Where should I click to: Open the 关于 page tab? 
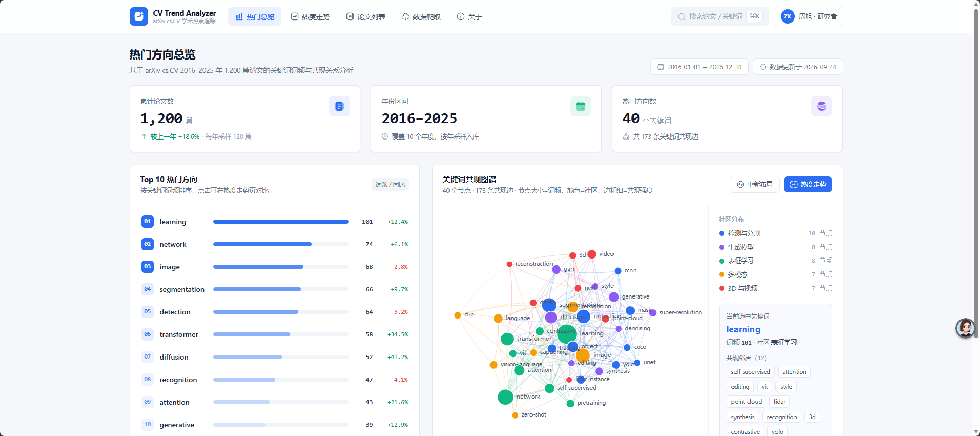coord(469,16)
